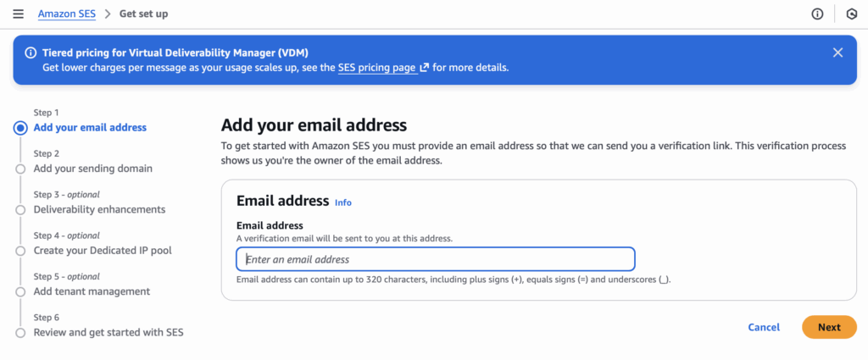Select Step 1 radio indicator
868x360 pixels.
[20, 128]
